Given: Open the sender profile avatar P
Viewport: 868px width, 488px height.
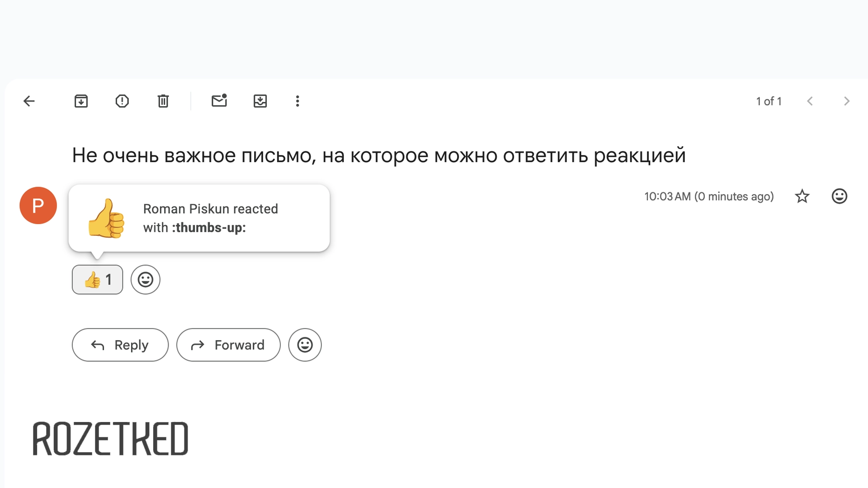Looking at the screenshot, I should coord(38,205).
